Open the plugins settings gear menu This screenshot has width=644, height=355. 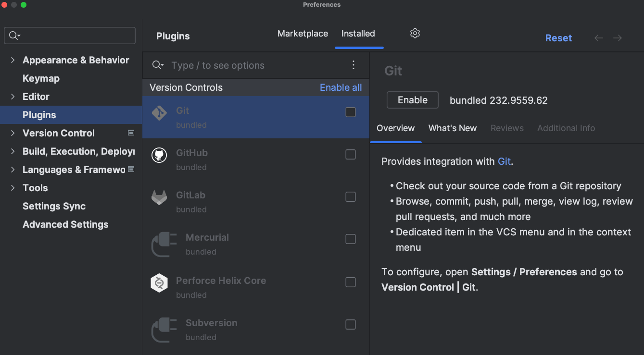click(x=415, y=33)
